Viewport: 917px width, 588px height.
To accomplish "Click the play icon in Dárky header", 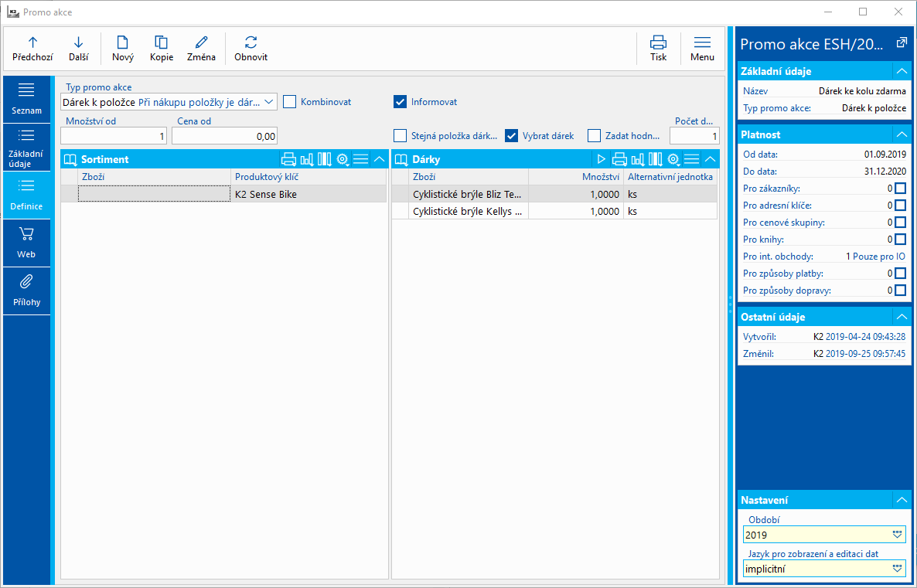I will pyautogui.click(x=602, y=159).
